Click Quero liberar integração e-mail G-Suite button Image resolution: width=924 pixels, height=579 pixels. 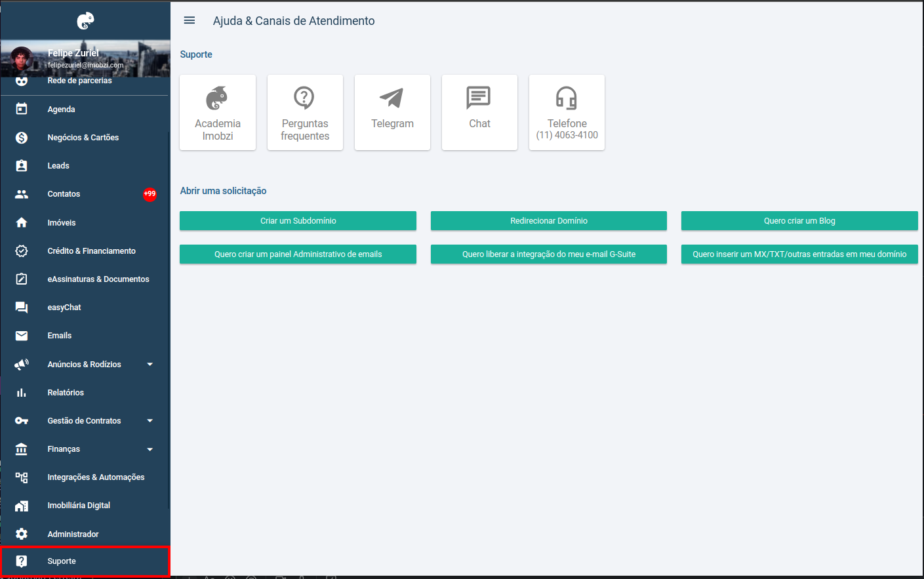click(549, 254)
